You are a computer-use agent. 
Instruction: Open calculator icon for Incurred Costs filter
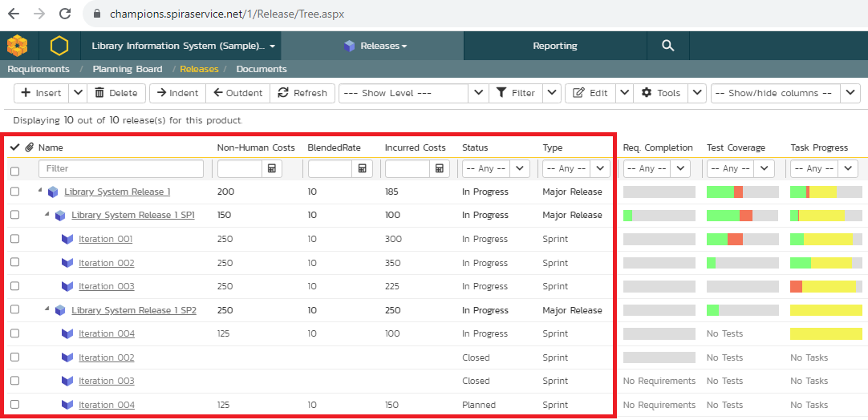[x=440, y=169]
